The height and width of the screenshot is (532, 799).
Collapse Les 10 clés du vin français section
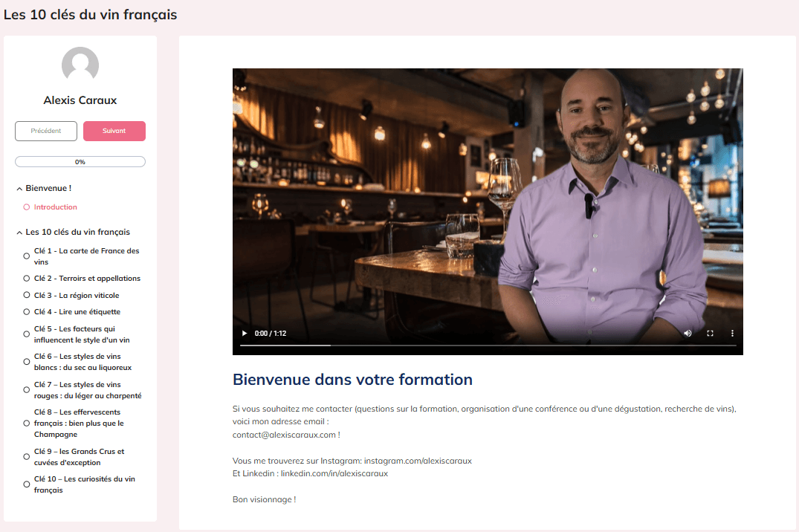pyautogui.click(x=19, y=233)
